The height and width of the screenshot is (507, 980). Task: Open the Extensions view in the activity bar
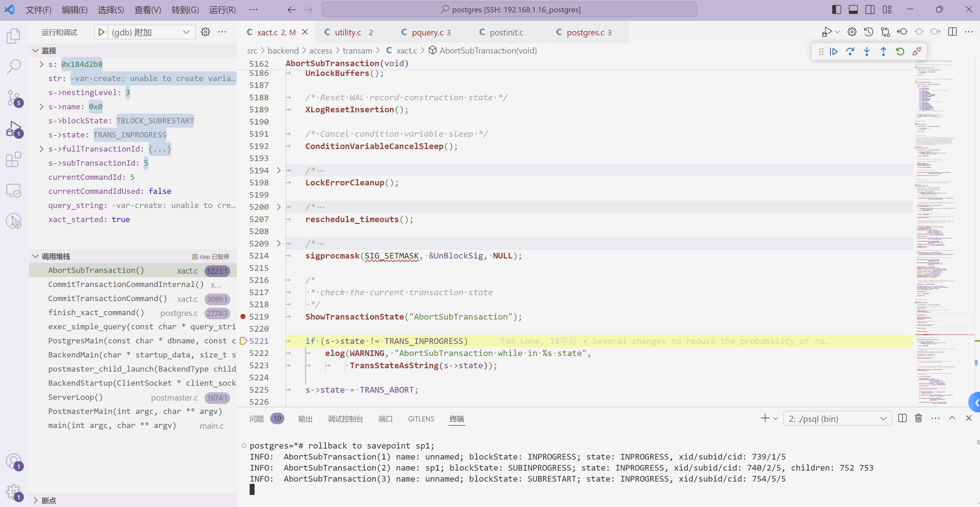coord(14,159)
